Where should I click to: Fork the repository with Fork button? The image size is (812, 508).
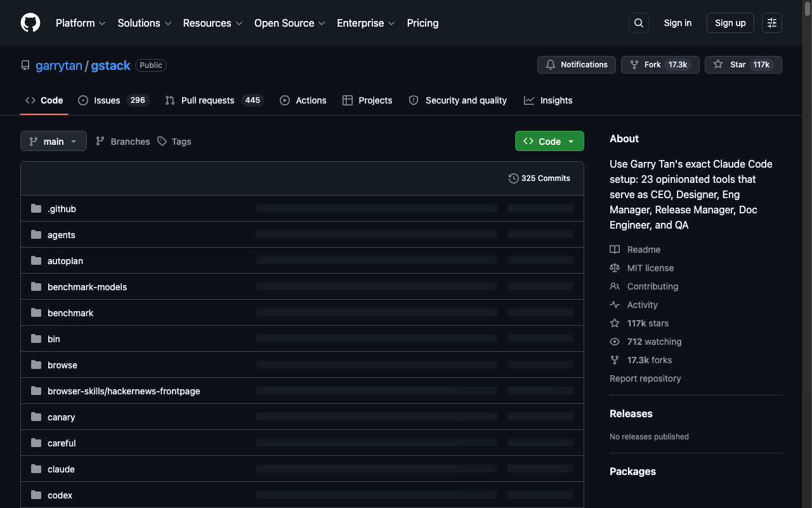click(660, 65)
